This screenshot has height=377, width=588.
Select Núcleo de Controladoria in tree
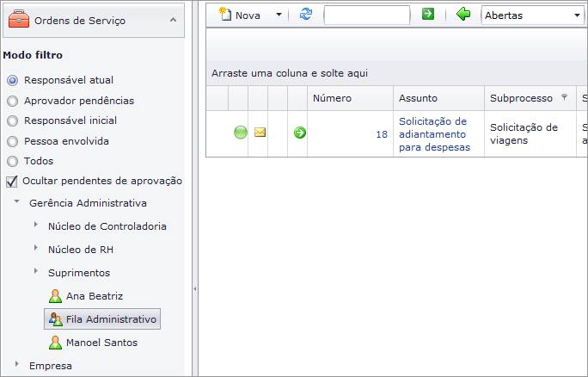[x=107, y=226]
